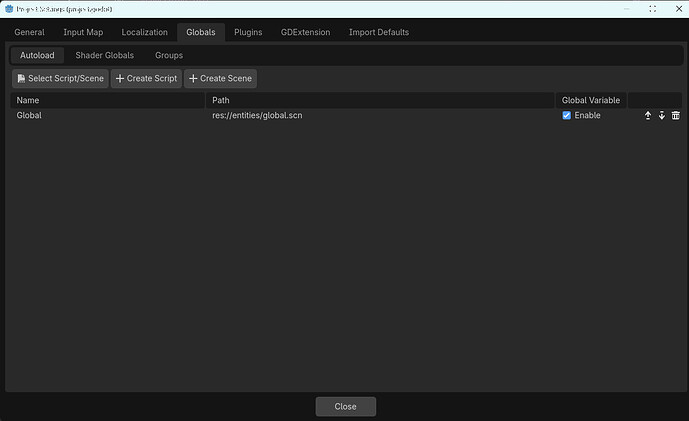Move the Global autoload up

[x=648, y=115]
